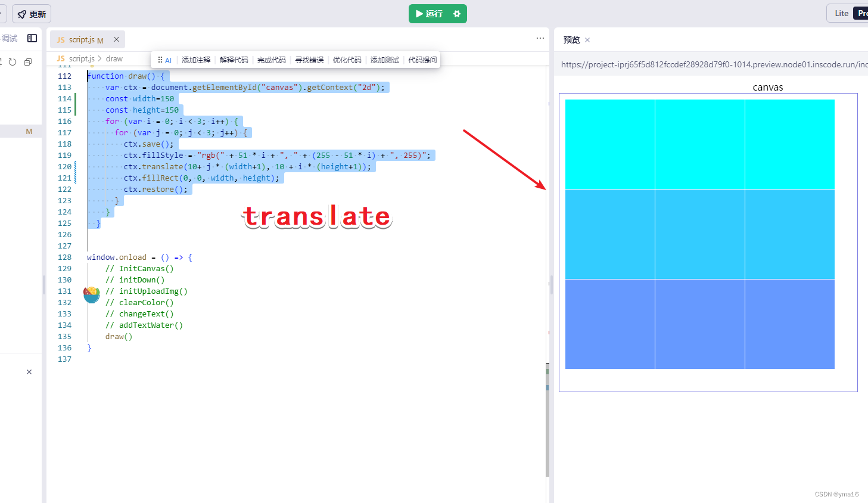868x503 pixels.
Task: Select the 预览 preview tab
Action: 571,40
